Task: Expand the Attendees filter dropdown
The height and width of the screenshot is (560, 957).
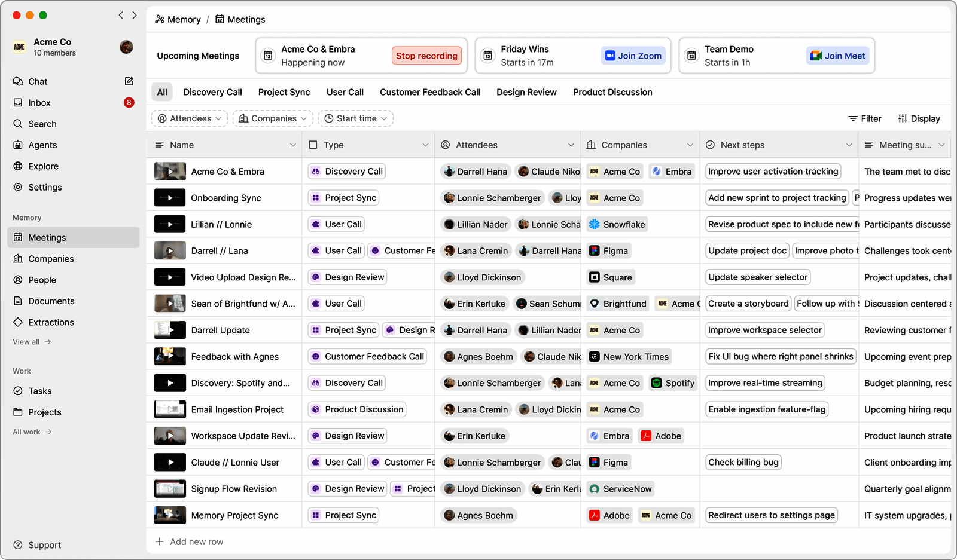Action: pyautogui.click(x=190, y=118)
